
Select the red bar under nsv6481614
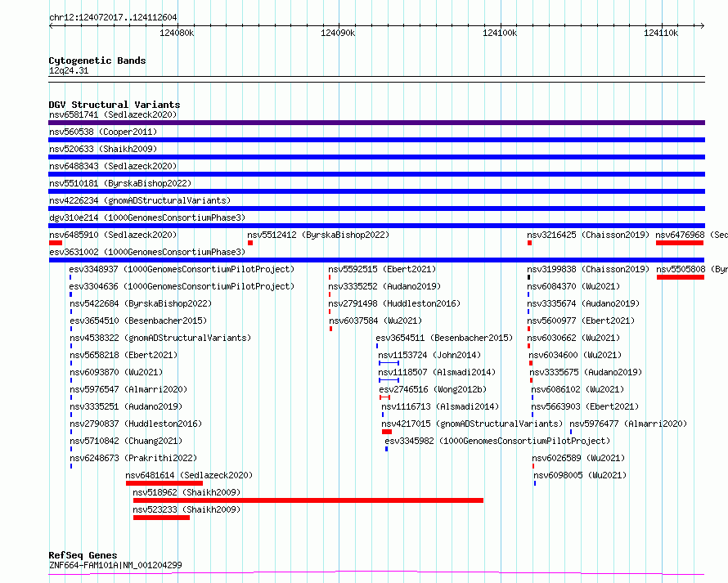[x=164, y=483]
